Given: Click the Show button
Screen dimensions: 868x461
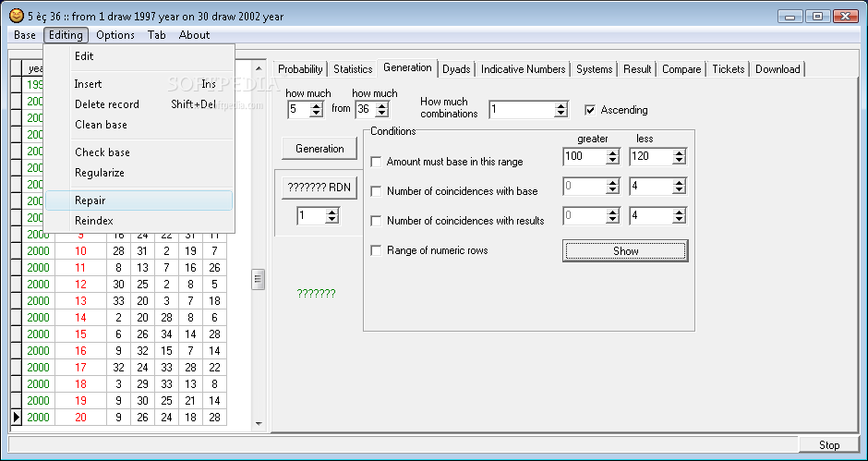Looking at the screenshot, I should coord(625,251).
